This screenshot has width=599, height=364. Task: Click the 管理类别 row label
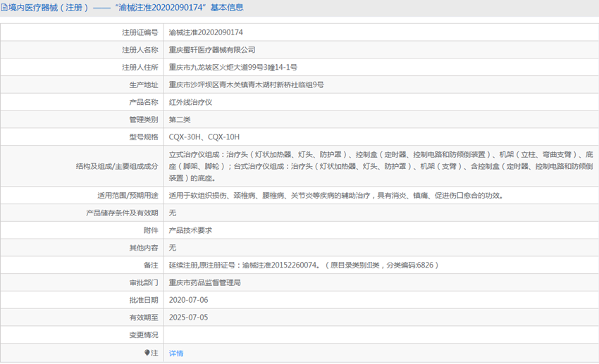[144, 120]
